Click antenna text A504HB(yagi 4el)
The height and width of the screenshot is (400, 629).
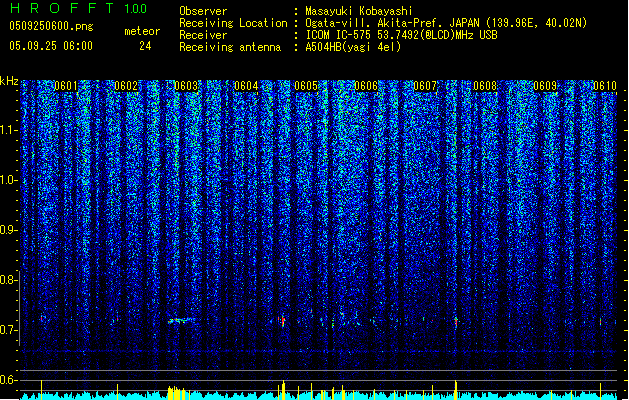pos(353,47)
